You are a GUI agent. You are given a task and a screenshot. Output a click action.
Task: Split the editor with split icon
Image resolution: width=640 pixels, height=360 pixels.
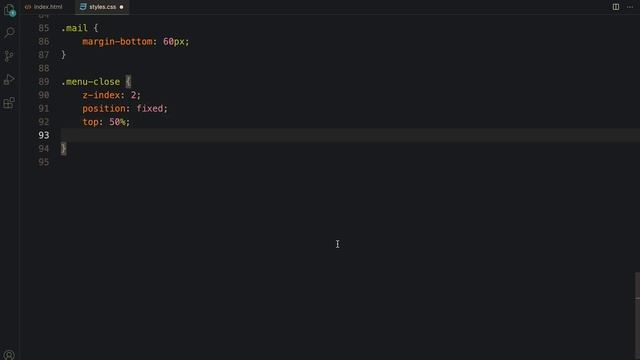pos(616,7)
